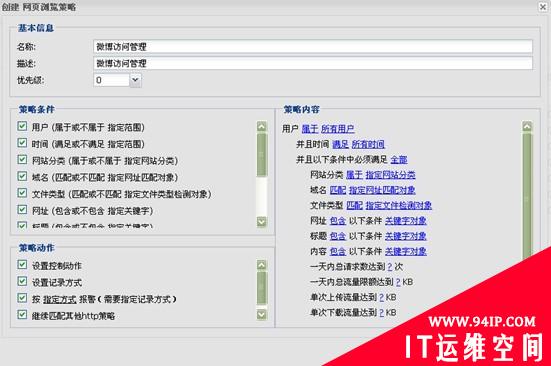The image size is (551, 366).
Task: Toggle the 域名 condition checkbox
Action: click(x=22, y=176)
